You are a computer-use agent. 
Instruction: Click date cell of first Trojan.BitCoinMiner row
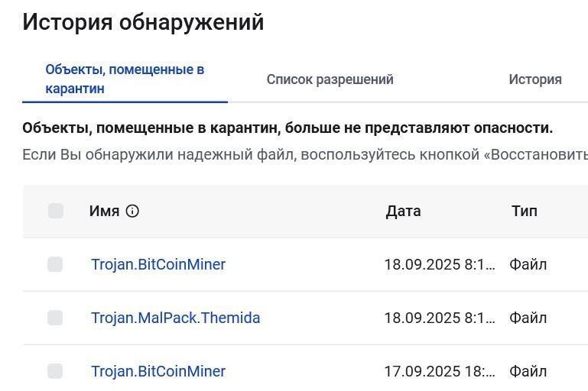(440, 265)
